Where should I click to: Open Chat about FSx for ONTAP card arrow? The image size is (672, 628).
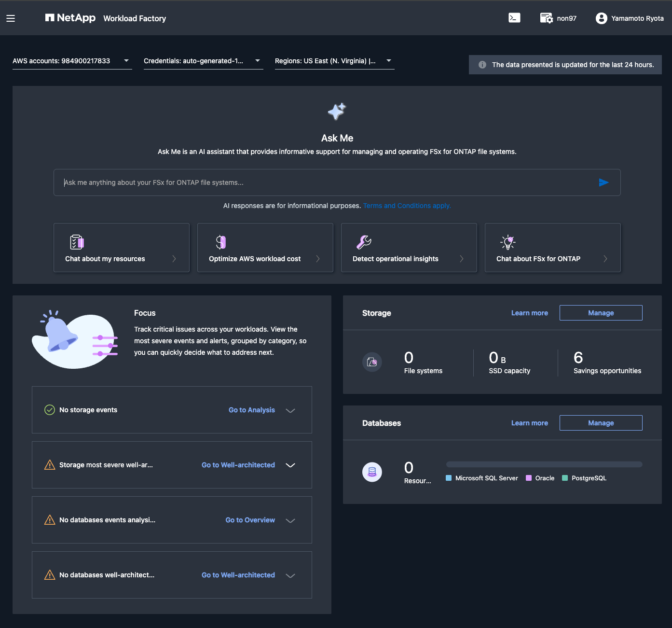tap(605, 259)
